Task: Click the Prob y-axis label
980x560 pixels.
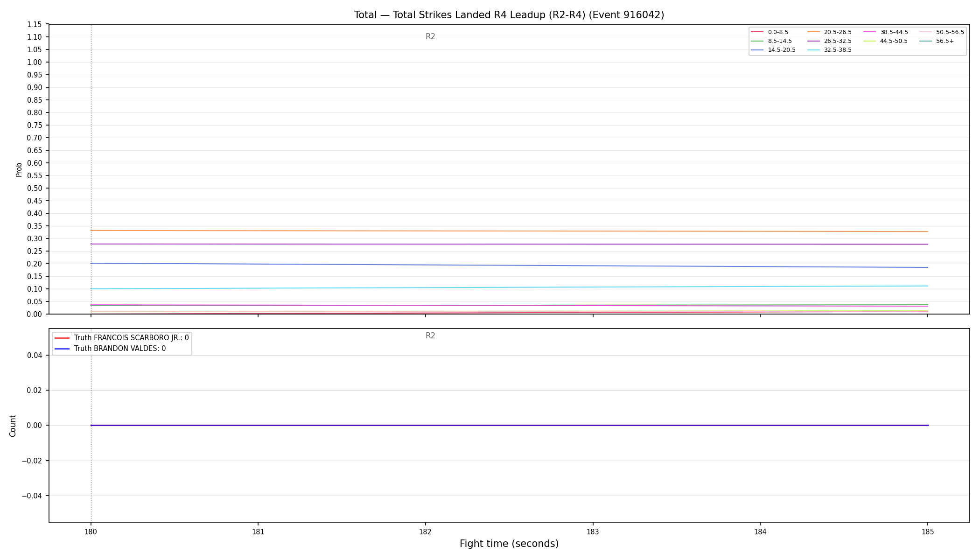Action: [19, 169]
